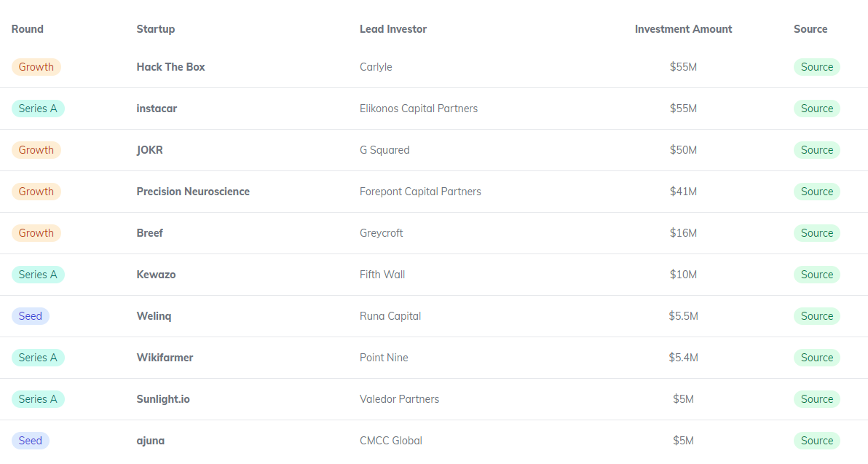Select the Elikonos Capital Partners investor cell
The height and width of the screenshot is (464, 868).
419,109
